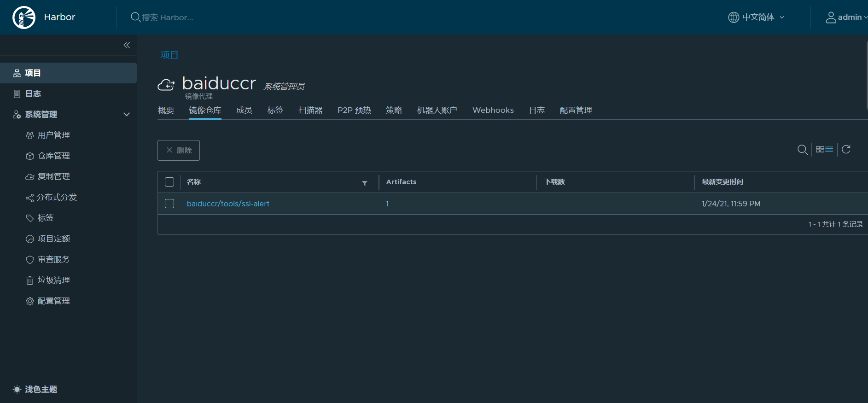Click the 项目 breadcrumb link
868x403 pixels.
coord(169,55)
